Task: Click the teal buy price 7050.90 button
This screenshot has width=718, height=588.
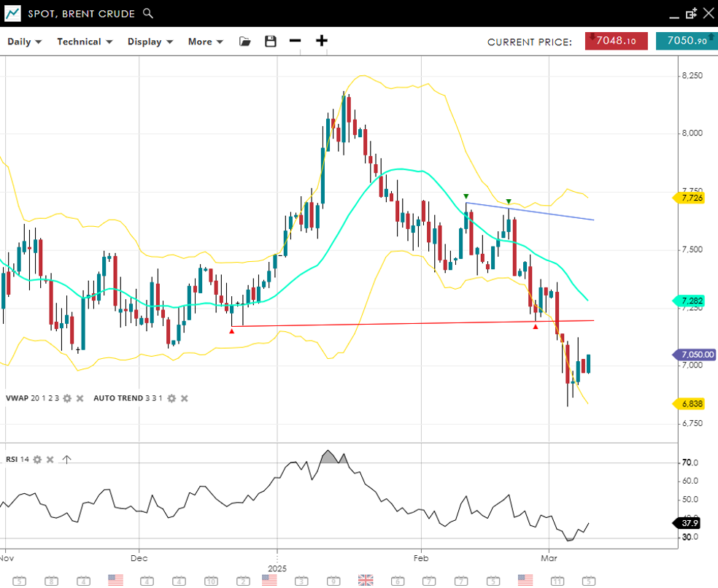Action: 686,42
